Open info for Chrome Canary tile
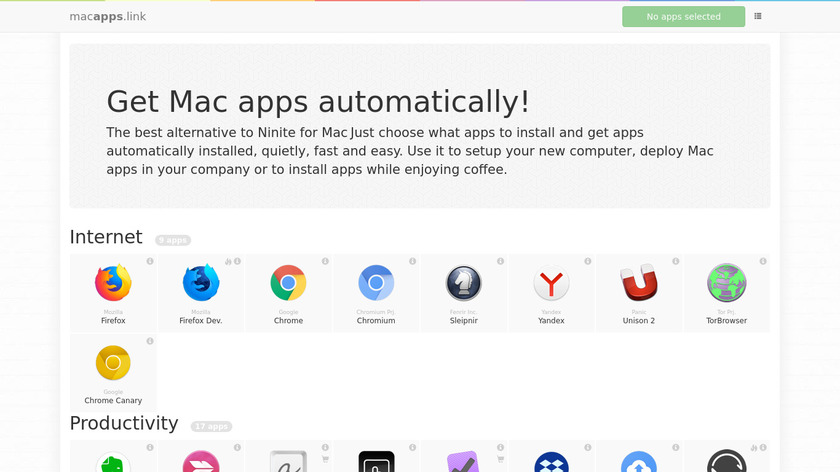Image resolution: width=840 pixels, height=472 pixels. click(150, 341)
